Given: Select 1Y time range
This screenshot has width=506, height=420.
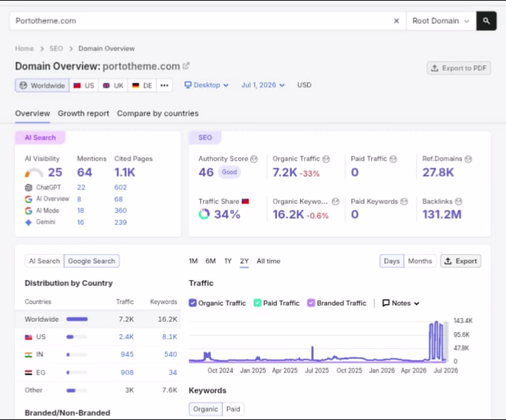Looking at the screenshot, I should point(228,261).
